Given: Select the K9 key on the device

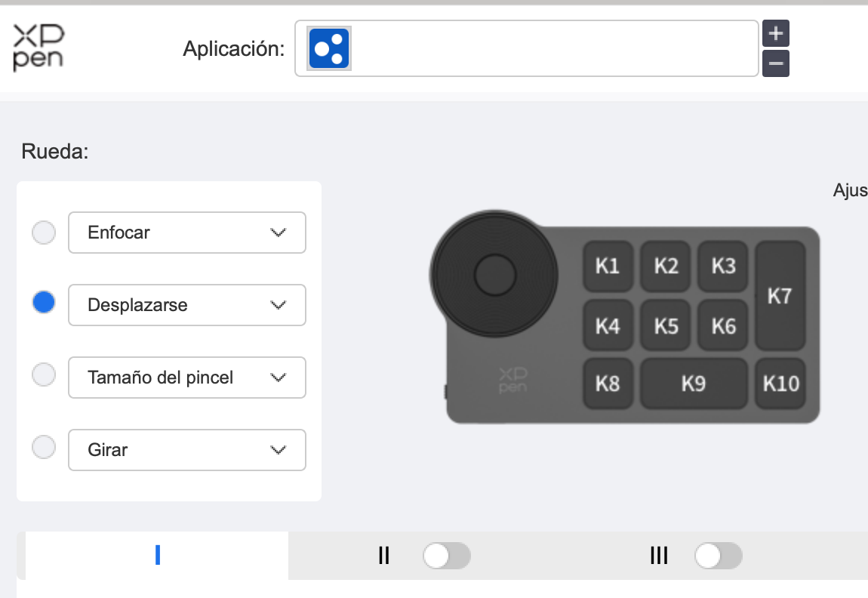Looking at the screenshot, I should 694,384.
